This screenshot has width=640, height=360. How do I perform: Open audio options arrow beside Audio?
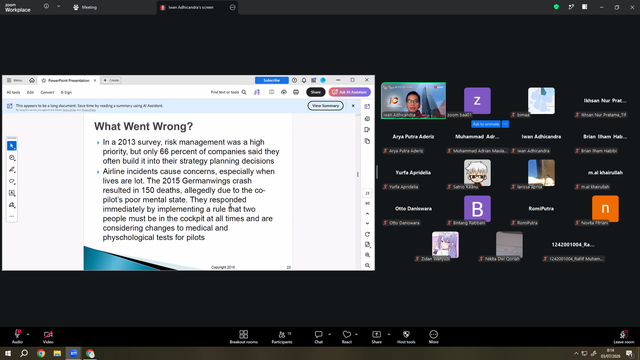(28, 334)
